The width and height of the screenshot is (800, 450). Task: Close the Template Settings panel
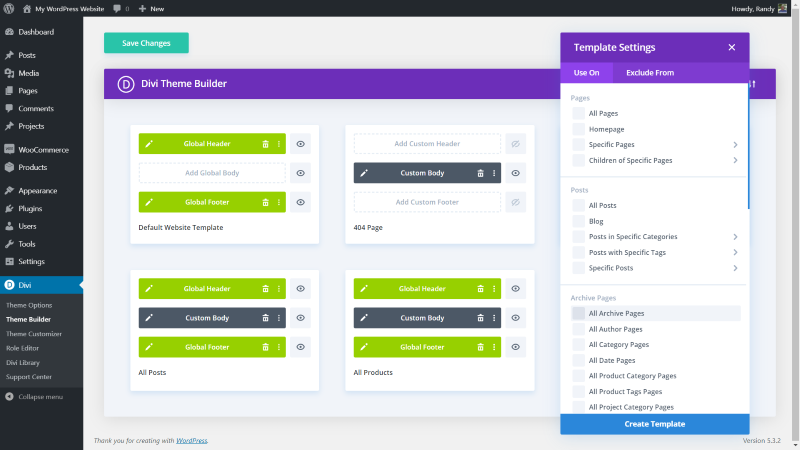click(x=732, y=47)
